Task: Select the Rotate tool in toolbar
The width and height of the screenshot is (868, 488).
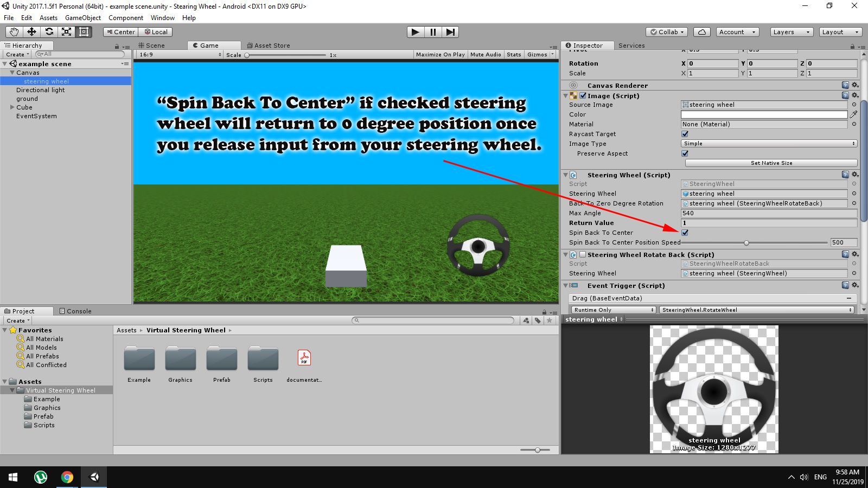Action: pyautogui.click(x=49, y=32)
